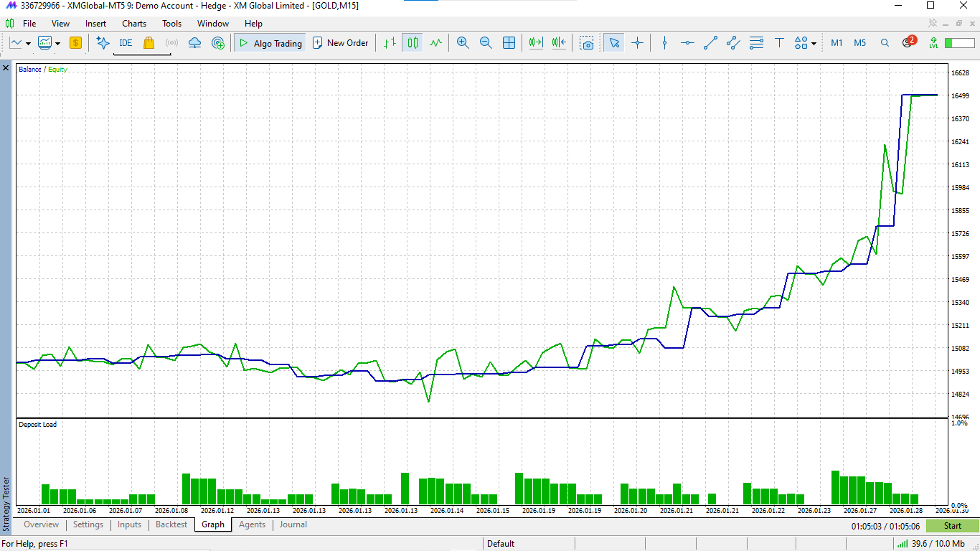Click the green LVL upgrade icon
Screen dimensions: 980x551
(933, 43)
